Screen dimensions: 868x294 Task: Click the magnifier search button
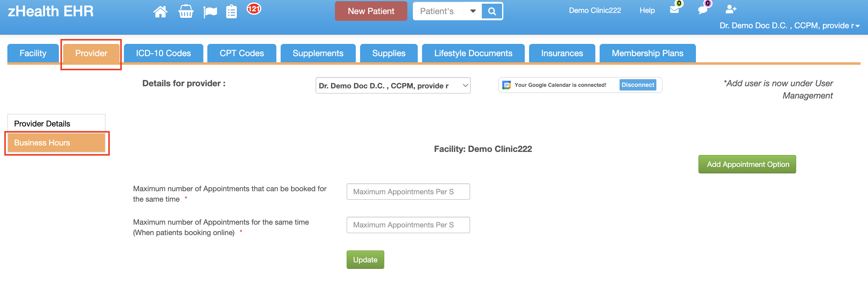tap(492, 11)
